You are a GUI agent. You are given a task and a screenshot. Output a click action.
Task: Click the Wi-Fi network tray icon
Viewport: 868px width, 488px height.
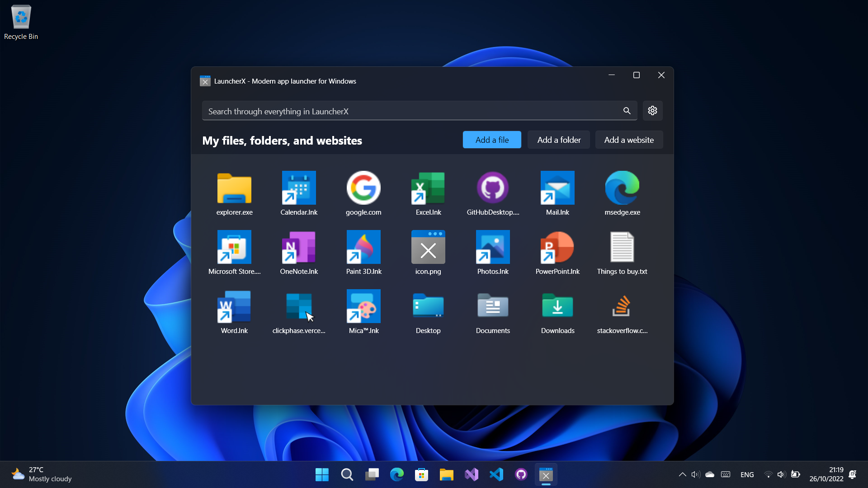pos(768,474)
